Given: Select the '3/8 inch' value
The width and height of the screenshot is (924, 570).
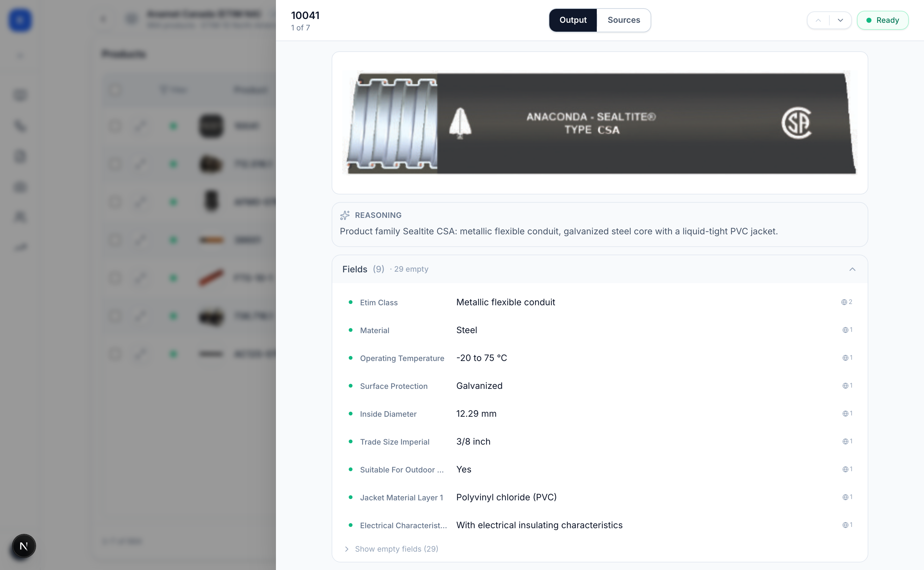Looking at the screenshot, I should point(473,442).
